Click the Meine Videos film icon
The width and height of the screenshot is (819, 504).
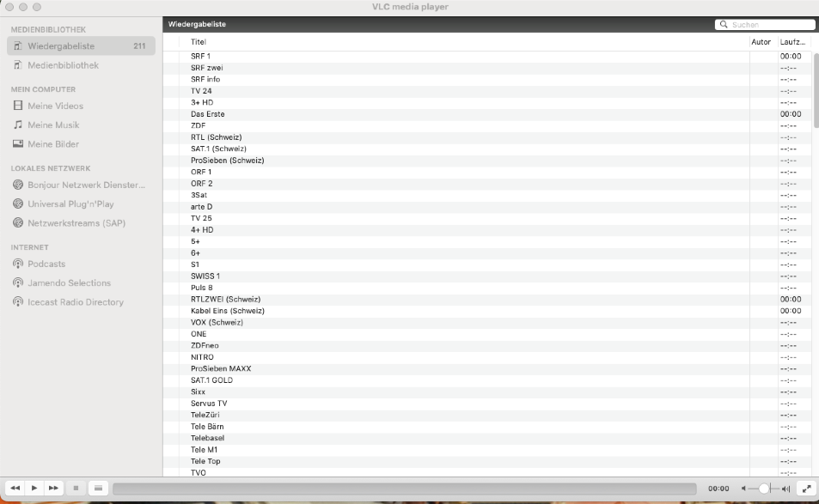(18, 106)
